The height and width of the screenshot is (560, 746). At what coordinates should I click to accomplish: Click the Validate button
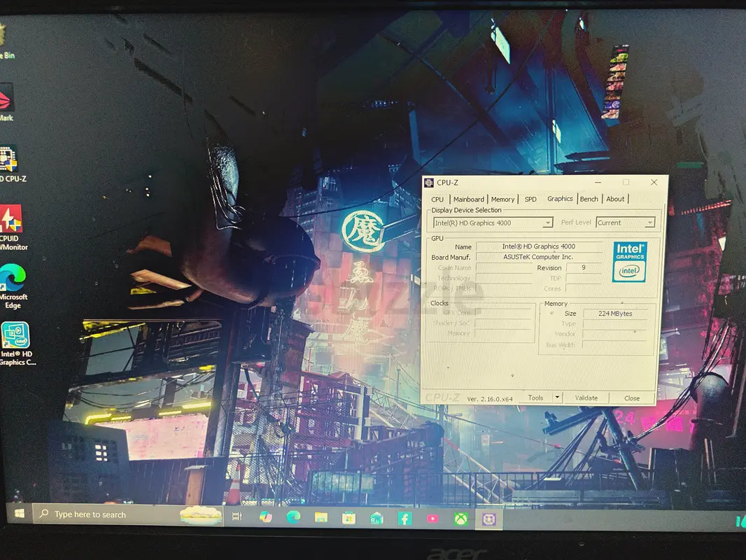tap(586, 398)
